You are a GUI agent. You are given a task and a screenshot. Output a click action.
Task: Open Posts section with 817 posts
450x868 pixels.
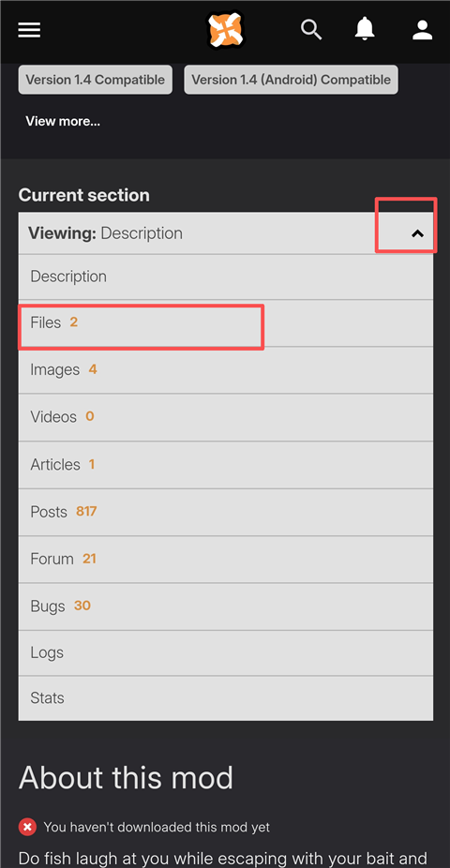(x=226, y=512)
